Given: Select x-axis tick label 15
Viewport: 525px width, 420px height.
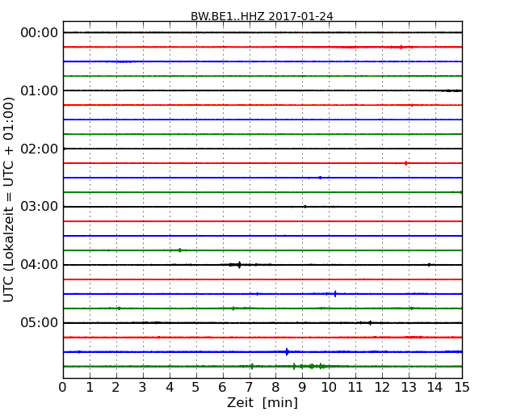Looking at the screenshot, I should 462,388.
